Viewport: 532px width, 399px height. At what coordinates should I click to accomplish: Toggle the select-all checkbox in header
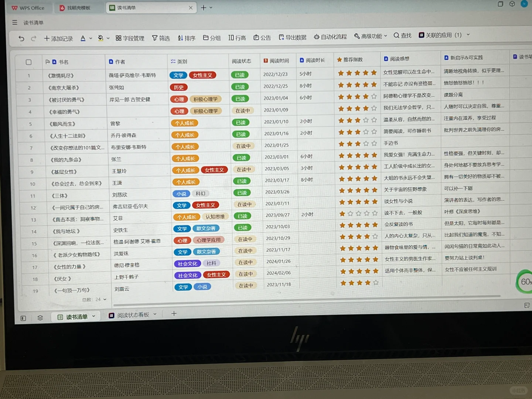(28, 62)
